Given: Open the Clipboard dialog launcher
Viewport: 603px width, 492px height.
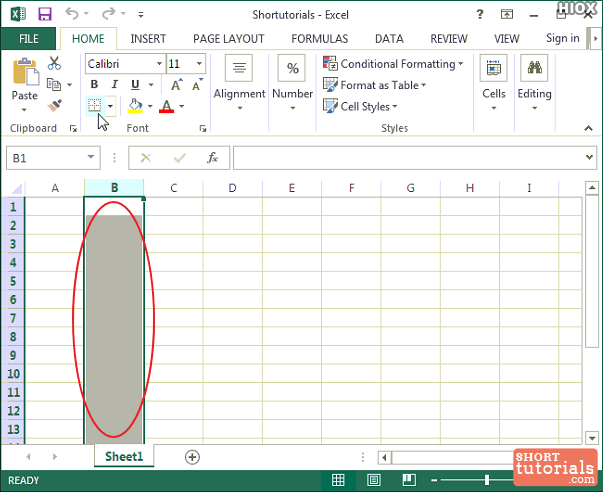Looking at the screenshot, I should click(73, 128).
